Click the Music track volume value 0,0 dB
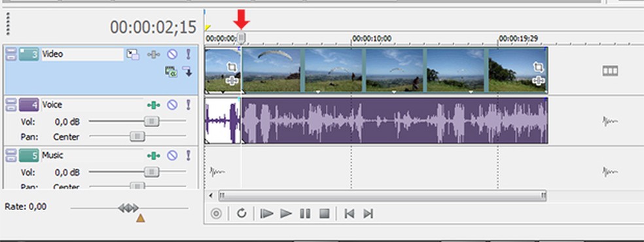 tap(67, 172)
